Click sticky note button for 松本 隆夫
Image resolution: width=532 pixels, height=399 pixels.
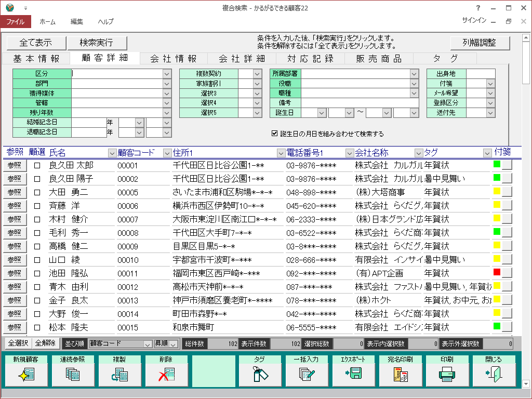click(x=507, y=327)
